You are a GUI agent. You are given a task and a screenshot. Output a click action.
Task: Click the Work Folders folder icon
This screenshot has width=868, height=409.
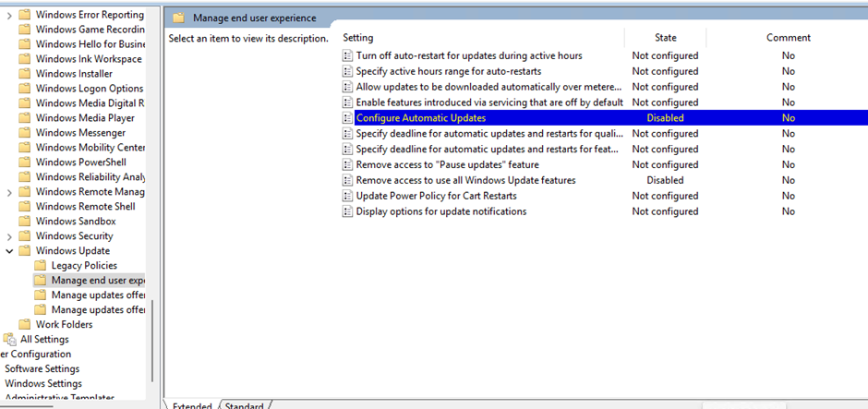pos(25,325)
